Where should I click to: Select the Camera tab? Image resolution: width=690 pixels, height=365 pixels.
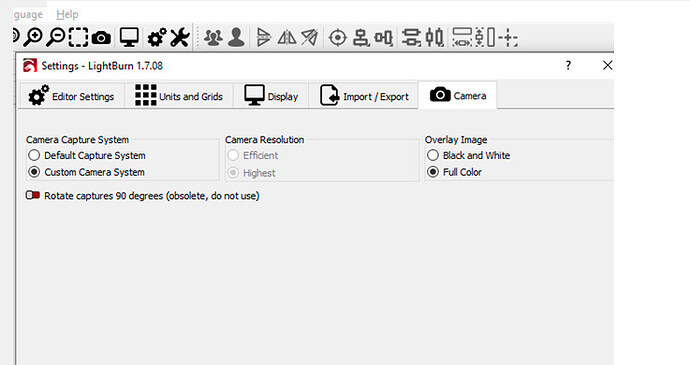pos(458,95)
